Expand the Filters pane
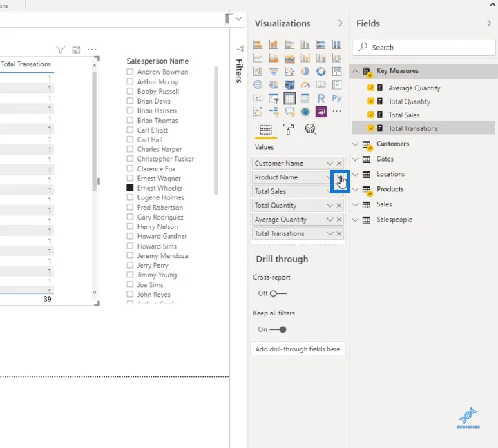This screenshot has height=448, width=498. 240,48
